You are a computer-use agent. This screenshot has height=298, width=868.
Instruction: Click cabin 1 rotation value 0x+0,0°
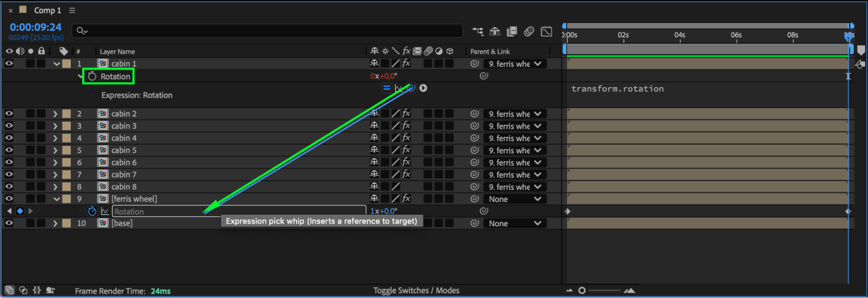pyautogui.click(x=383, y=76)
